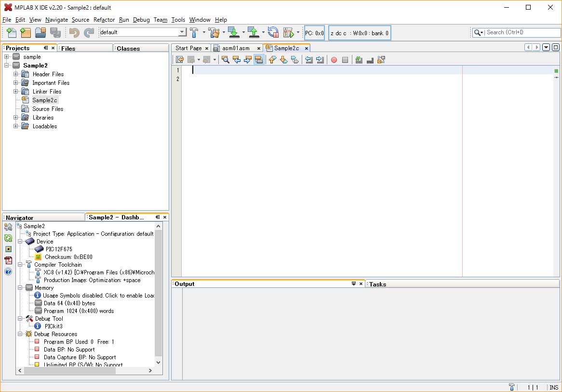562x392 pixels.
Task: Click in the Search (Ctrl+I) field
Action: click(522, 32)
